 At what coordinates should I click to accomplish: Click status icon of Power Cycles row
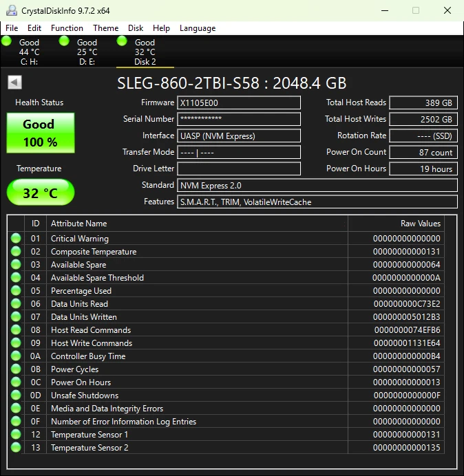coord(16,369)
